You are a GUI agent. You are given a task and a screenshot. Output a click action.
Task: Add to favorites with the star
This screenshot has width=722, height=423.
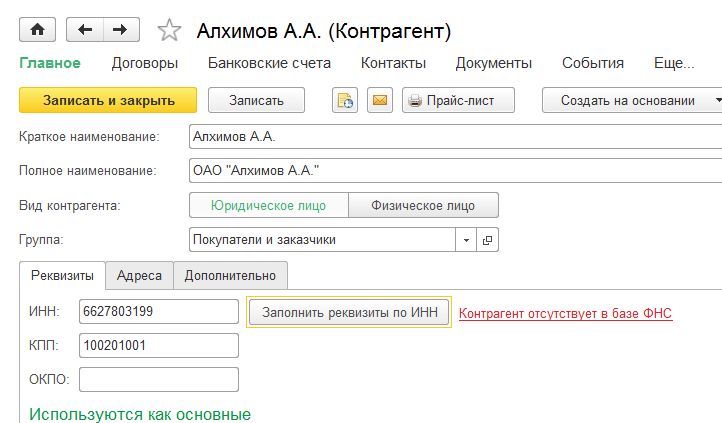(x=169, y=31)
